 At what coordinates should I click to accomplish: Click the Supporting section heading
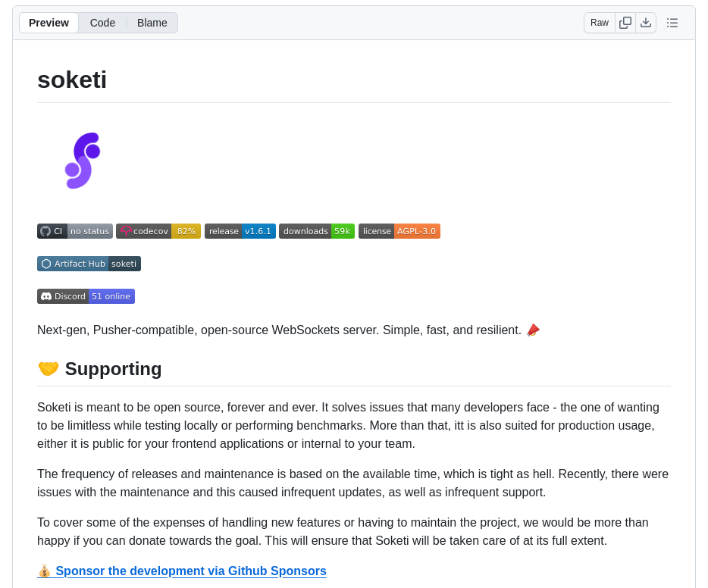(113, 369)
